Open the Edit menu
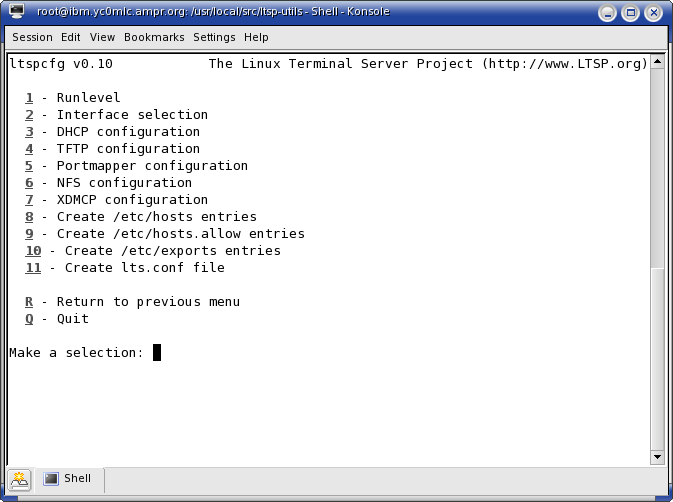673x502 pixels. tap(70, 37)
